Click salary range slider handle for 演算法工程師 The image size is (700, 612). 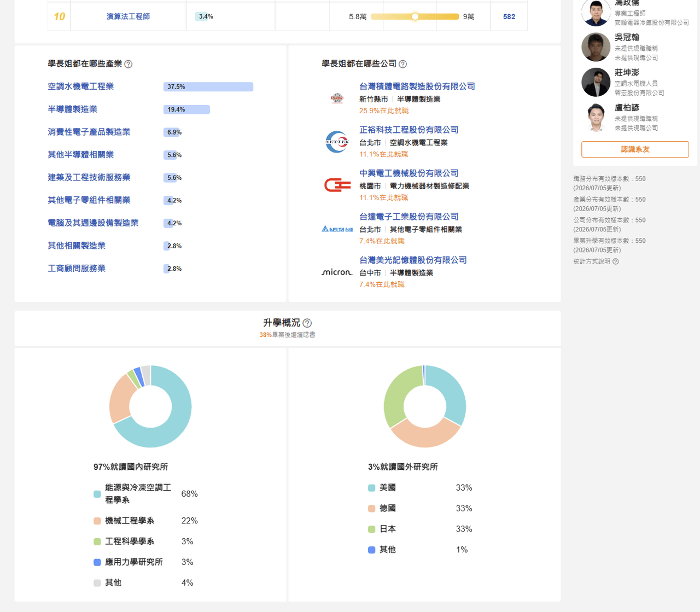415,16
